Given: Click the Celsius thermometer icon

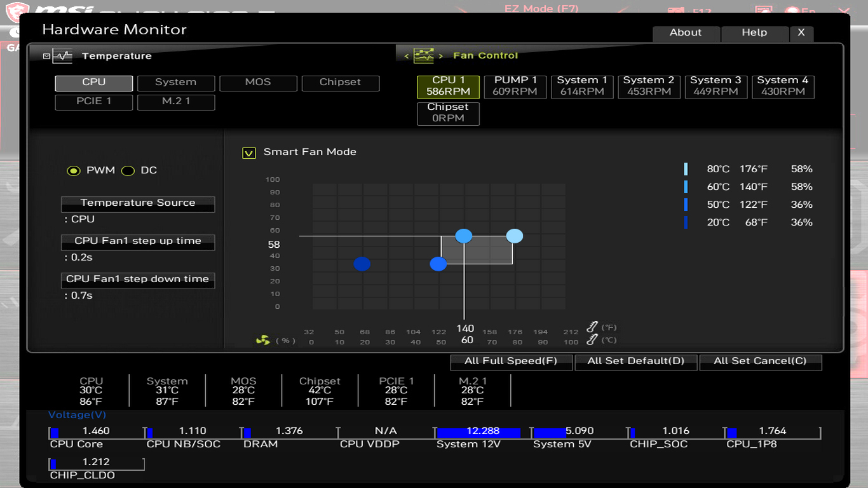Looking at the screenshot, I should click(x=592, y=340).
